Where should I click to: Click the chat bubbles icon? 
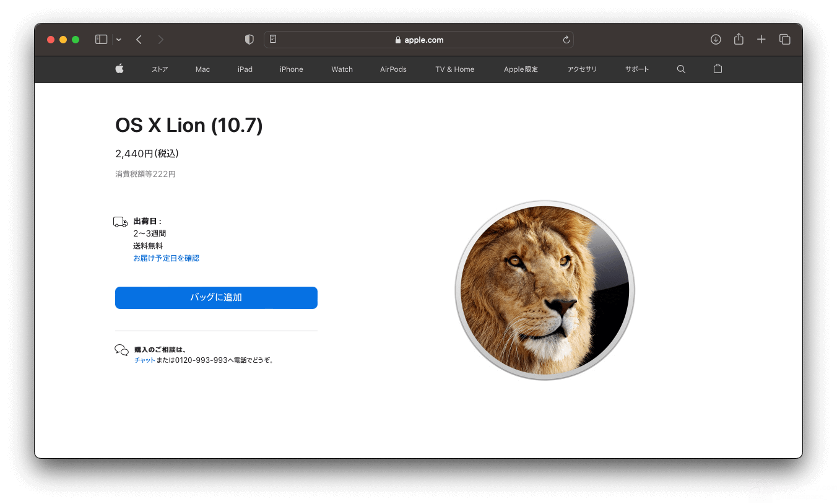[122, 350]
